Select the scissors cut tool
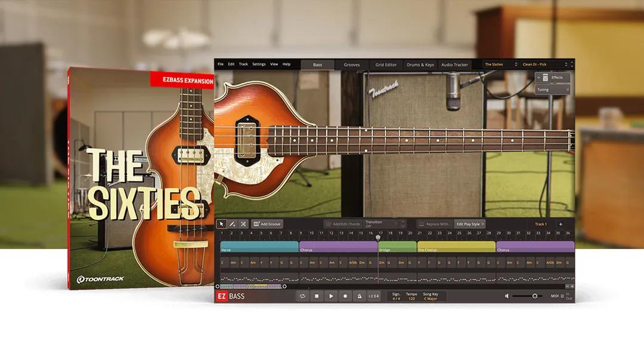The image size is (644, 363). point(243,224)
